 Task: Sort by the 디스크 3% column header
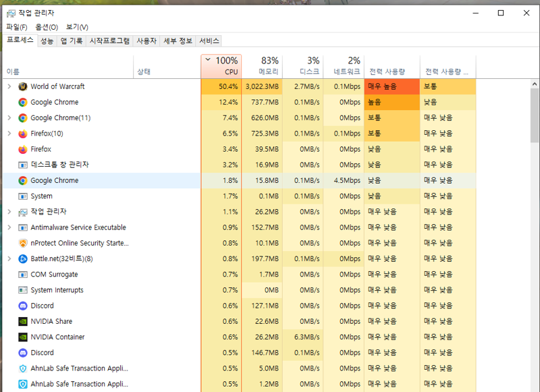302,67
